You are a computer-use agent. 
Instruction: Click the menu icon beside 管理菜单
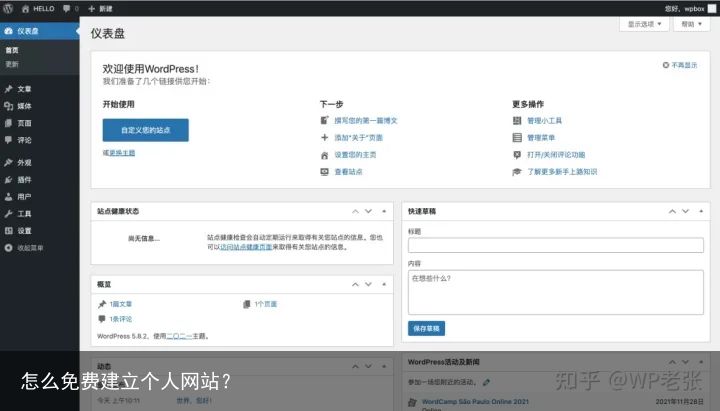[x=517, y=137]
